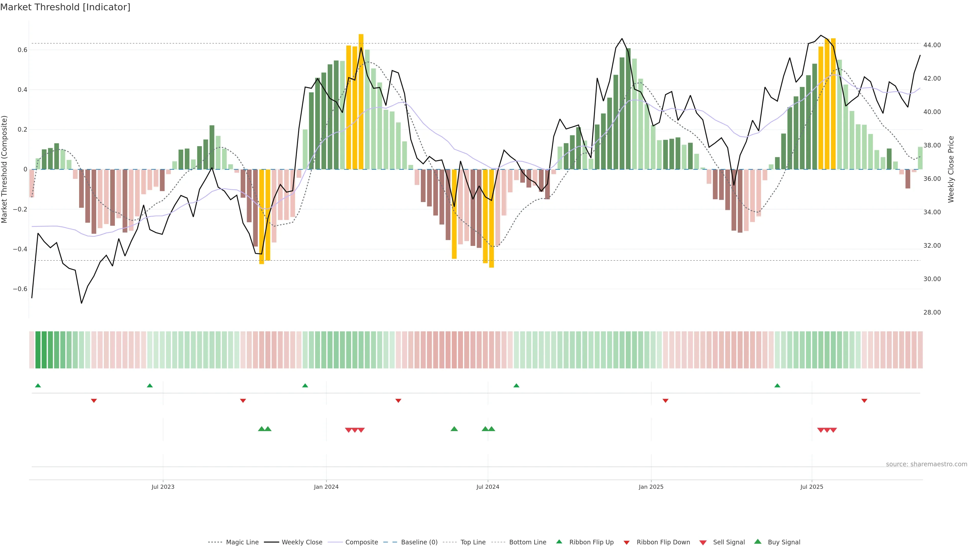Click the Ribbon Flip Down legend icon
980x551 pixels.
pos(627,543)
